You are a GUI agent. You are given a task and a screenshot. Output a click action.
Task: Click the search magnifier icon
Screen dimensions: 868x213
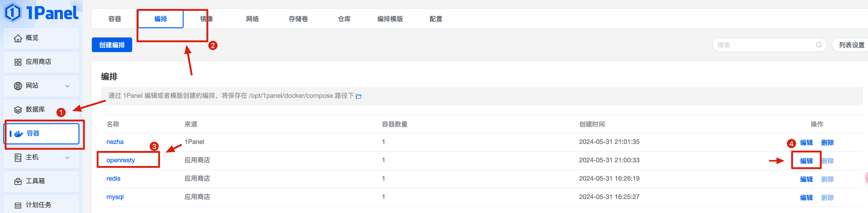[x=818, y=45]
